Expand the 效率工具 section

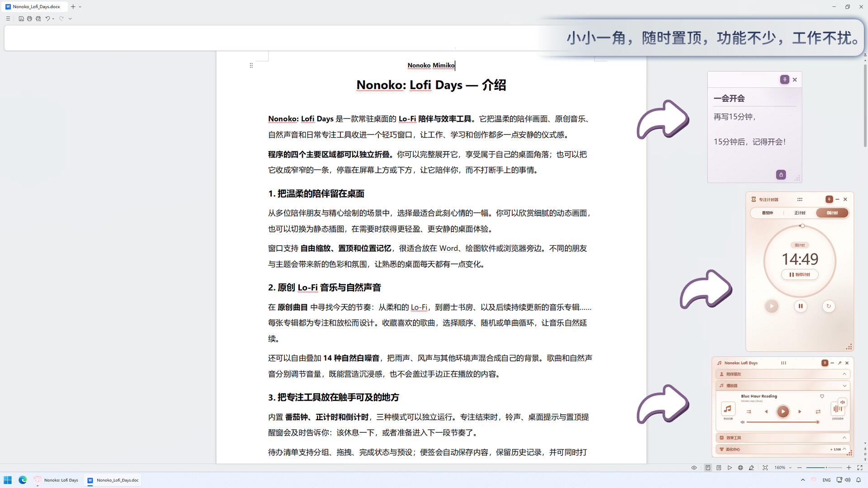783,438
